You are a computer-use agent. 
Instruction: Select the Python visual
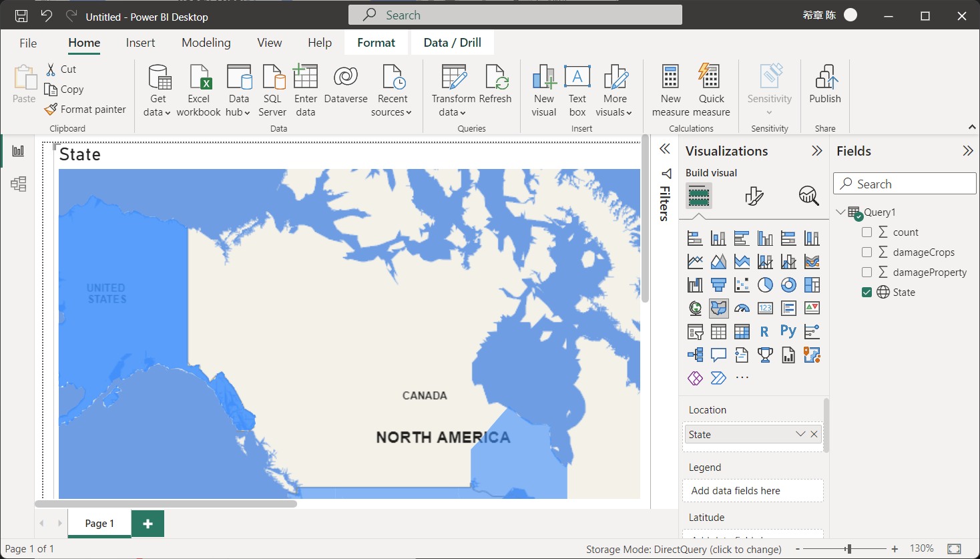[x=788, y=332]
